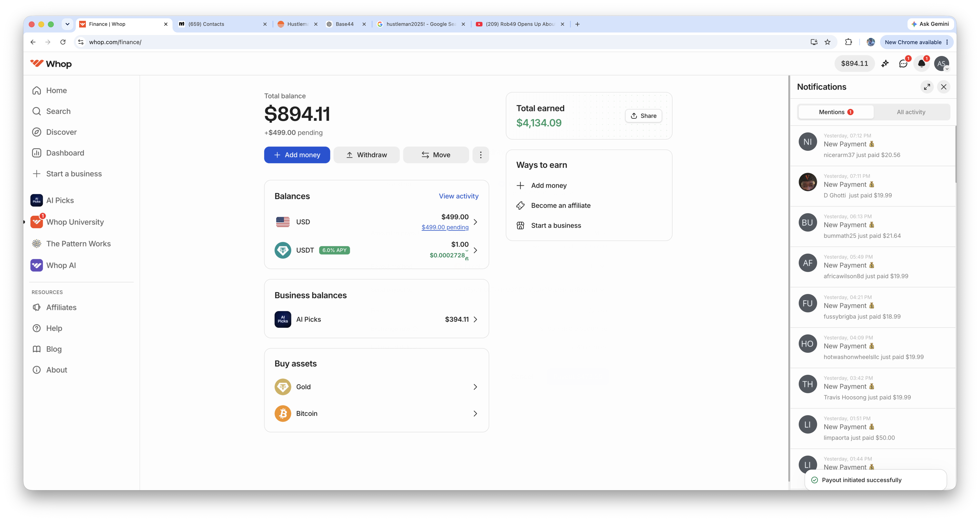Screen dimensions: 980x521
Task: Open hotwashonwheelsllc $19.99 payment notification
Action: click(x=873, y=348)
